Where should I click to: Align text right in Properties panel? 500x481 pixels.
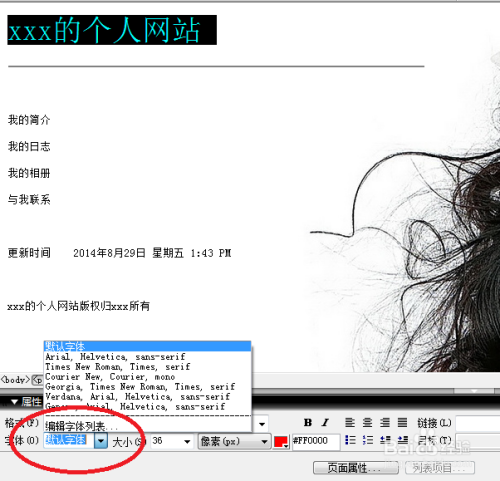click(385, 423)
